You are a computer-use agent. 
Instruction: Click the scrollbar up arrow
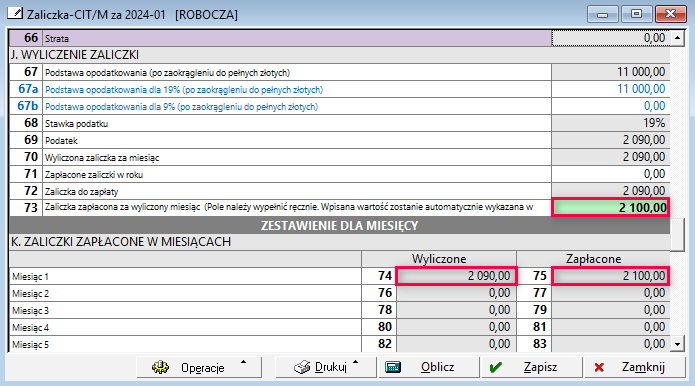pyautogui.click(x=677, y=38)
